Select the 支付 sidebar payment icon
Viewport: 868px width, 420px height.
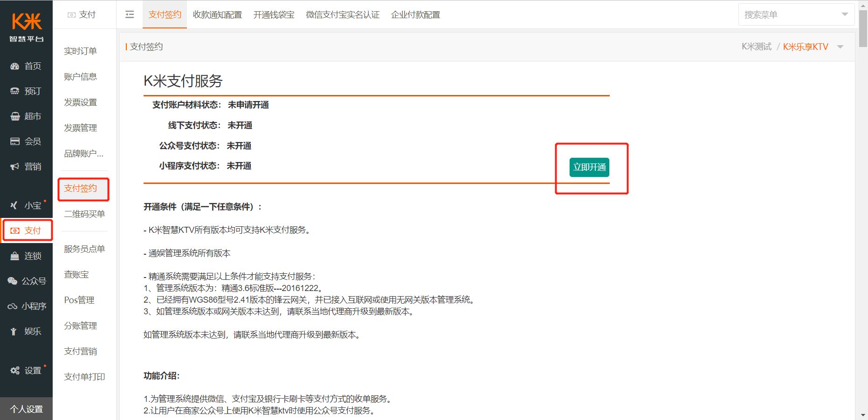pyautogui.click(x=15, y=230)
